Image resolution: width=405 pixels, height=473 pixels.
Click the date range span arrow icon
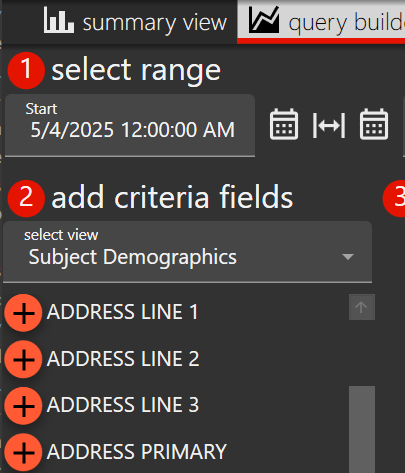point(329,125)
